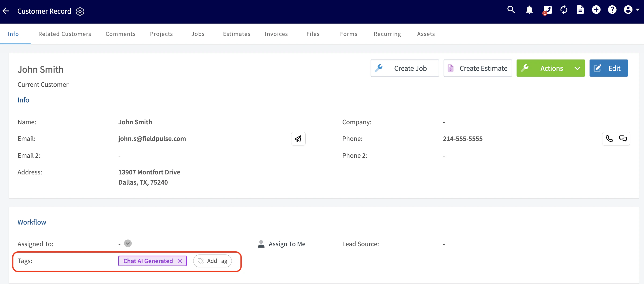Click the John Smith heading
The height and width of the screenshot is (284, 644).
coord(41,69)
